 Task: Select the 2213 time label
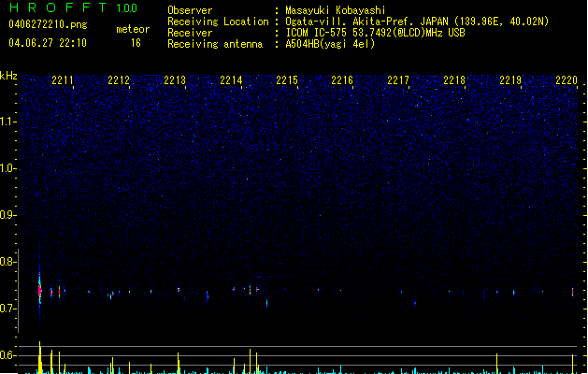point(175,80)
